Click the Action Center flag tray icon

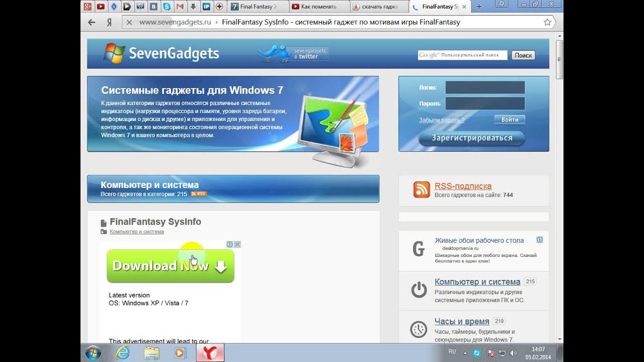pos(491,353)
